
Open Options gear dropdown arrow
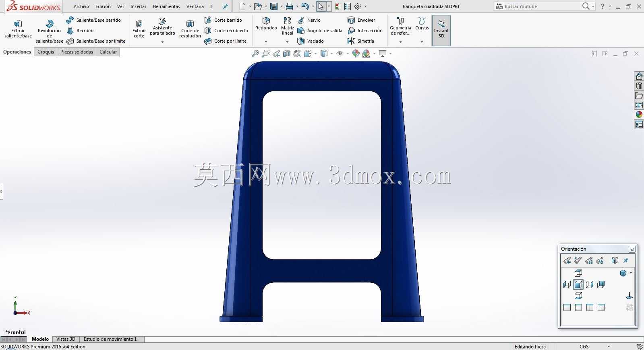click(365, 6)
